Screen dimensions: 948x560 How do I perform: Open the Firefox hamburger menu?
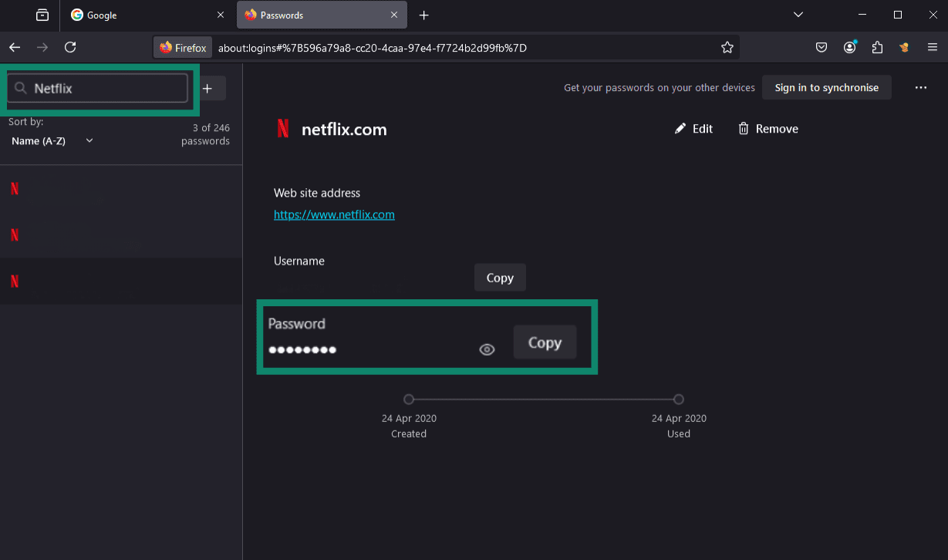pyautogui.click(x=933, y=48)
